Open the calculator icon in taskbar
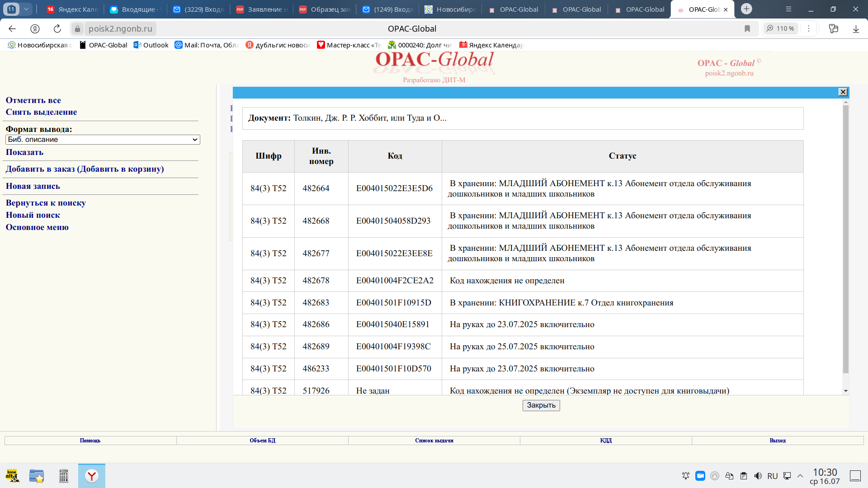Screen dimensions: 868x488 64,476
